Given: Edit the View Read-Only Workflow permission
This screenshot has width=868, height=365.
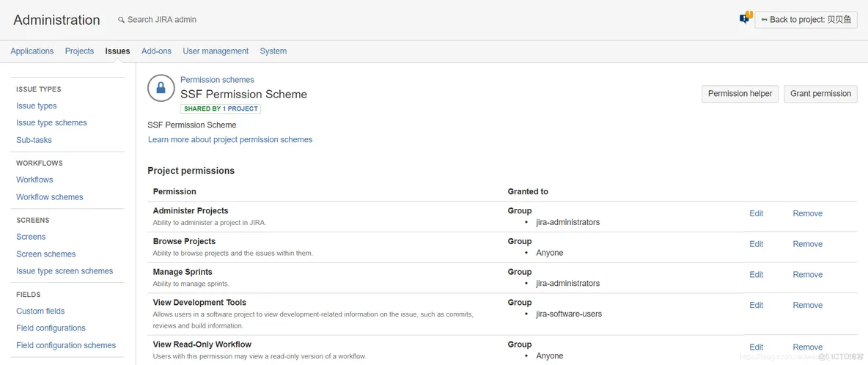Looking at the screenshot, I should 756,347.
